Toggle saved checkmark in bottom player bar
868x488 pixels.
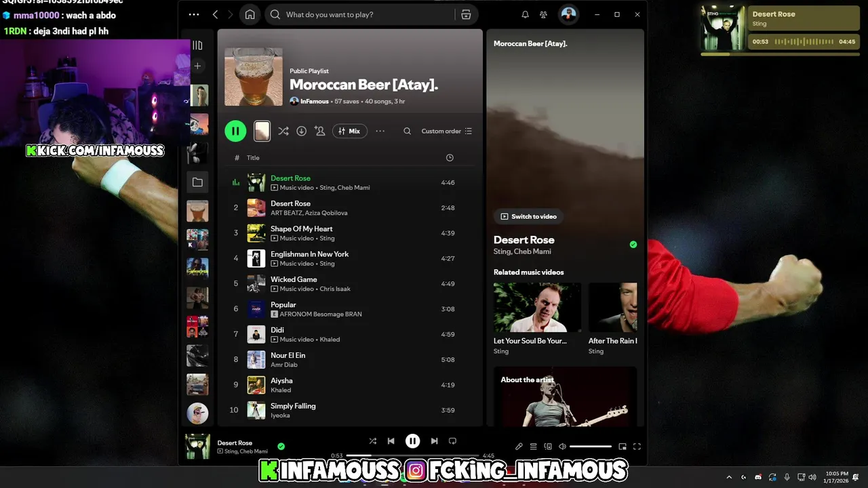point(281,446)
